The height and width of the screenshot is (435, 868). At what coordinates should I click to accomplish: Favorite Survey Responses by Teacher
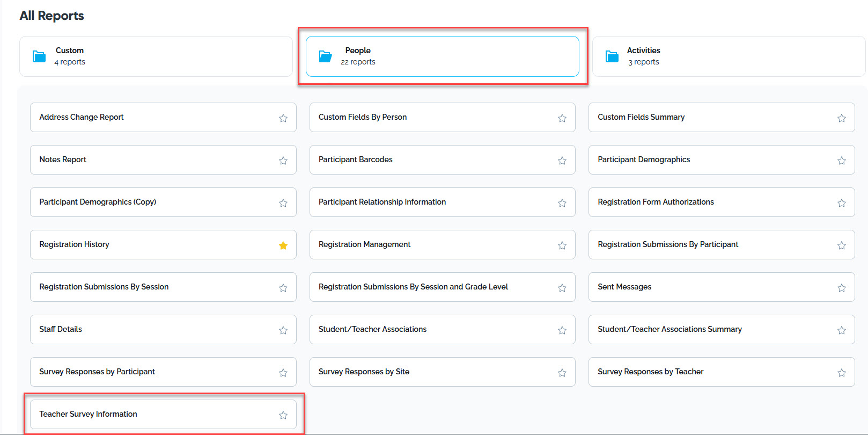[842, 373]
